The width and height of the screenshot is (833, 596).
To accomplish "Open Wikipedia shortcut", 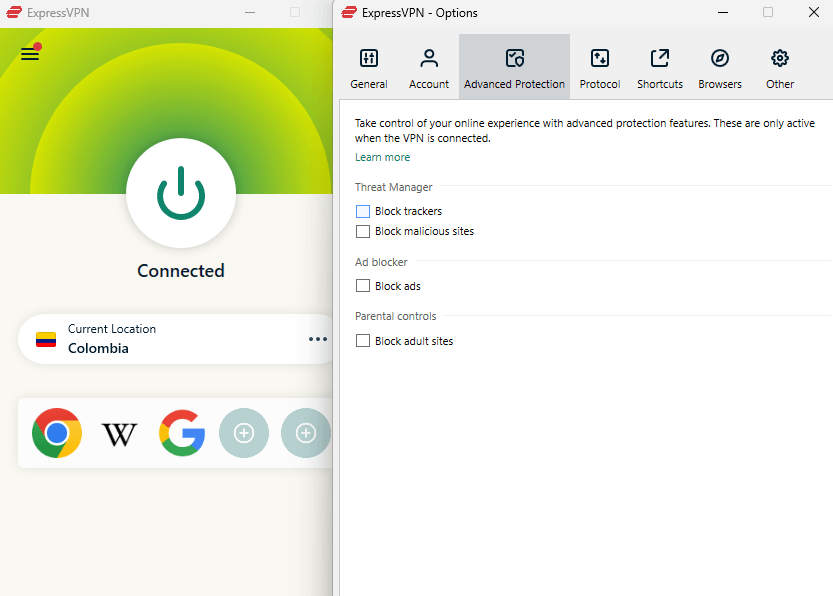I will pos(119,433).
